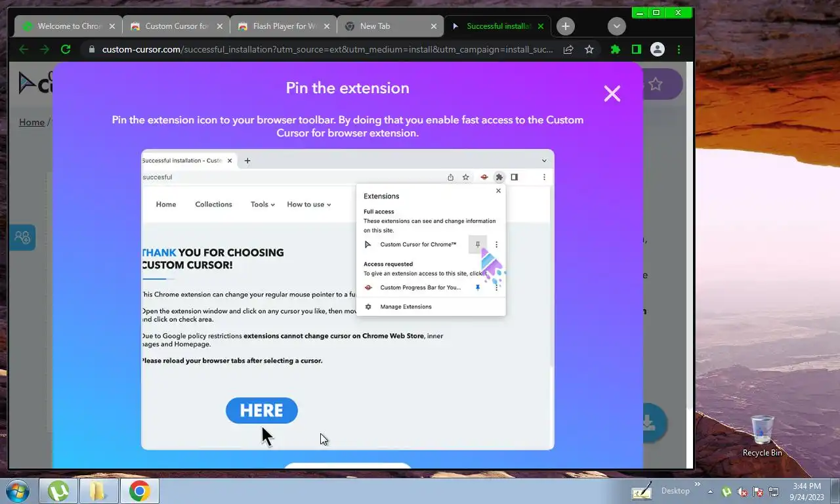Close the Successful installation tab

(541, 26)
